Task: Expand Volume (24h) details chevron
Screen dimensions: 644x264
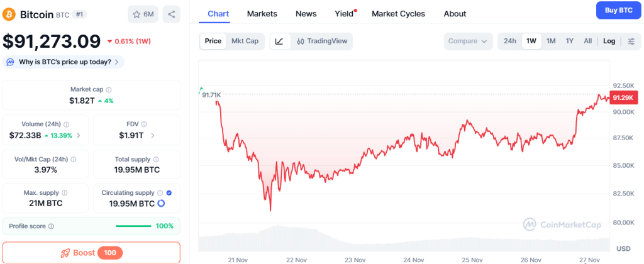Action: click(x=78, y=135)
